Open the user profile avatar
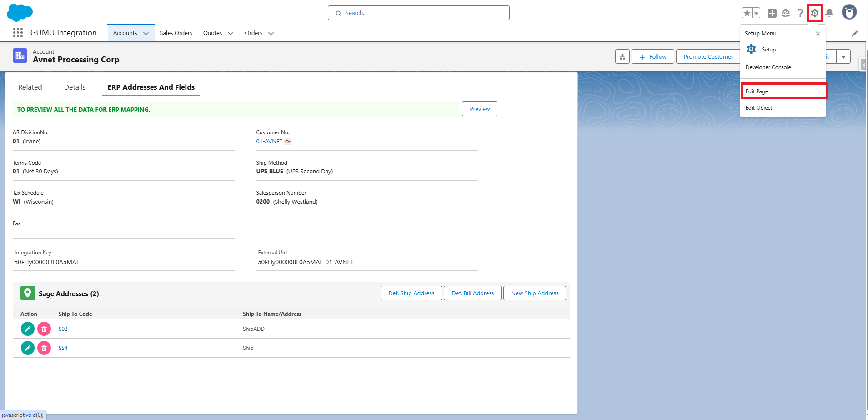868x420 pixels. [849, 12]
